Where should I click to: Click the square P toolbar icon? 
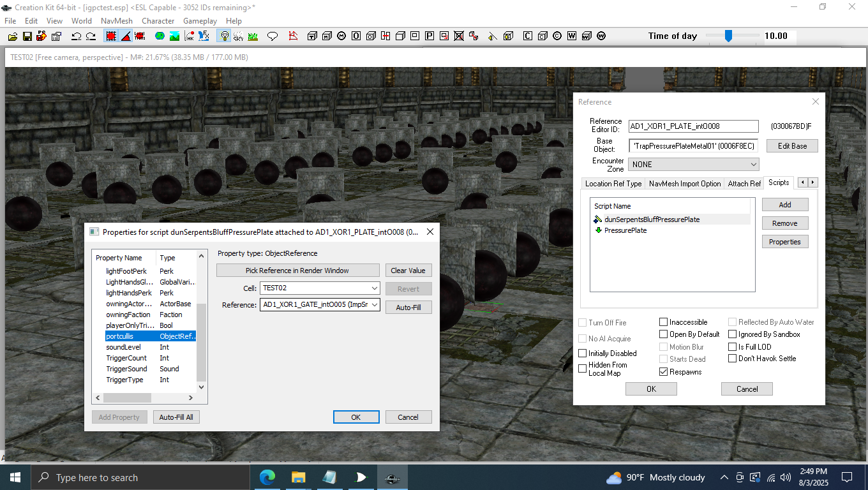[430, 36]
